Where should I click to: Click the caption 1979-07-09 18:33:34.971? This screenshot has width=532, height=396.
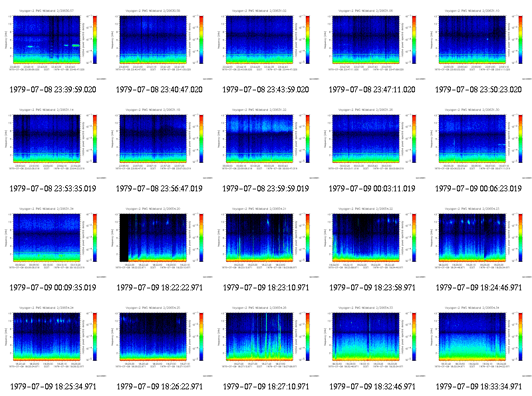479,387
